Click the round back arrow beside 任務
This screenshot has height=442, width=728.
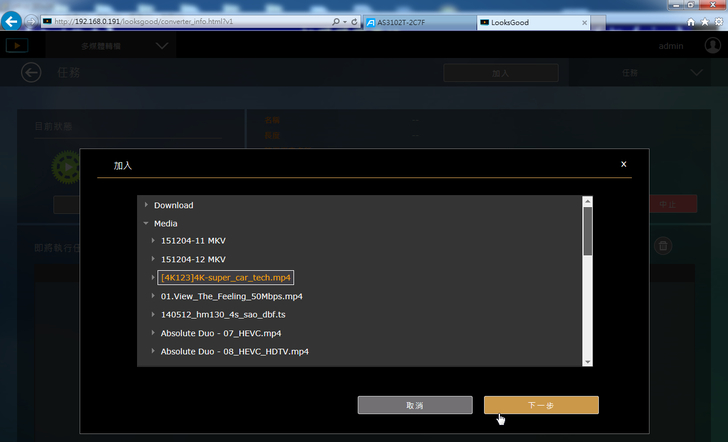[31, 72]
